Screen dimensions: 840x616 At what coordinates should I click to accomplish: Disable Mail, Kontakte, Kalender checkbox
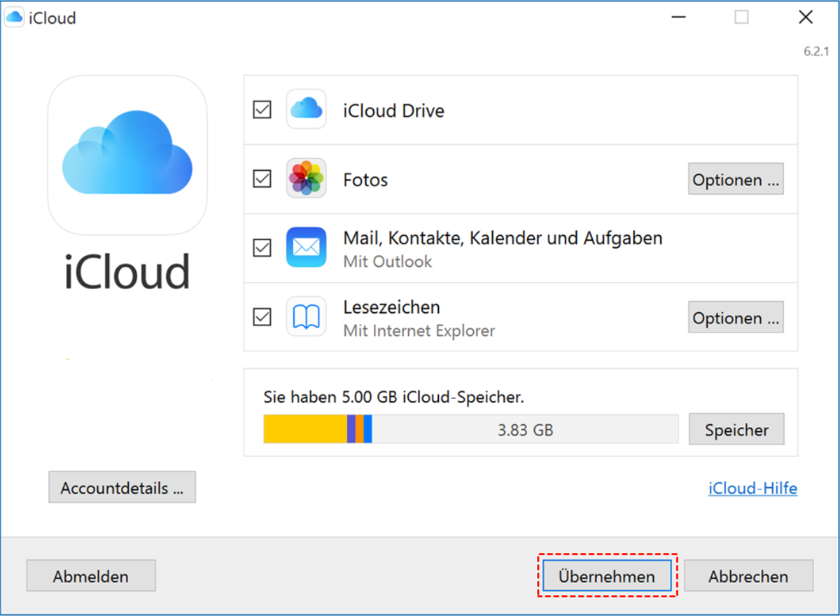pos(262,248)
